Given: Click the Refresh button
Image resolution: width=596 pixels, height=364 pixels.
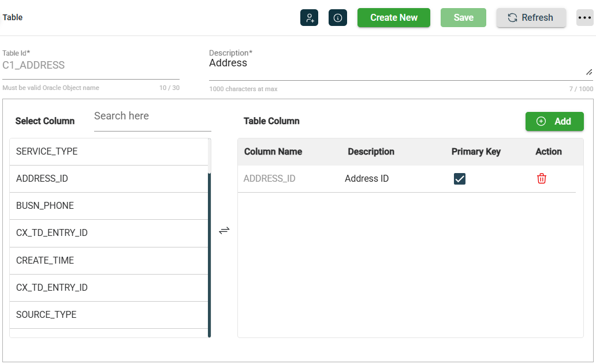Looking at the screenshot, I should pyautogui.click(x=531, y=17).
